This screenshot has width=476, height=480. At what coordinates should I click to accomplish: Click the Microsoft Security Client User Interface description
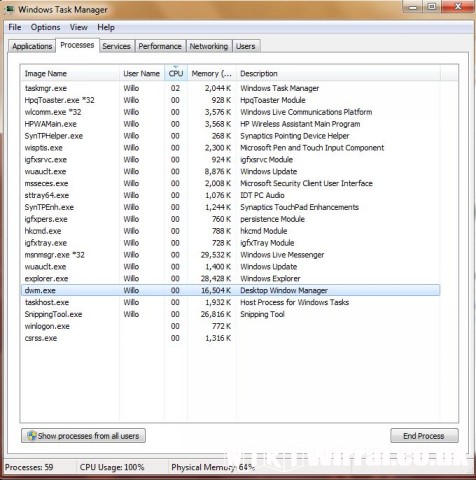[x=306, y=183]
